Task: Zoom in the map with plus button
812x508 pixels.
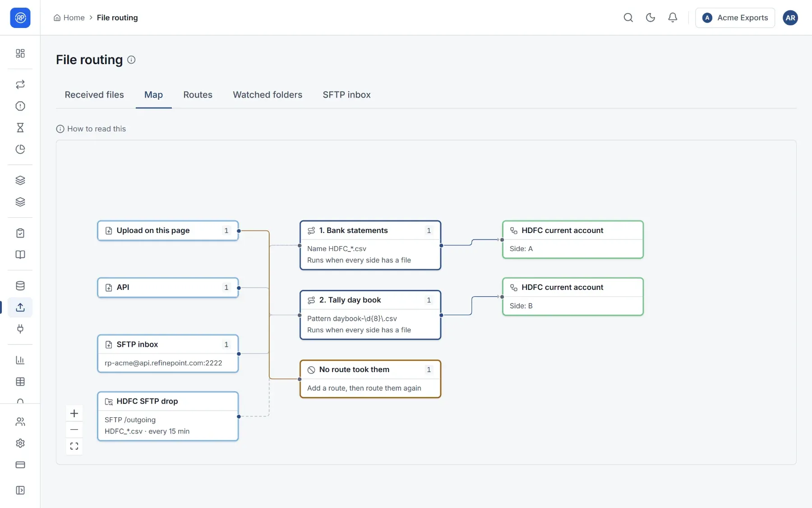Action: 74,413
